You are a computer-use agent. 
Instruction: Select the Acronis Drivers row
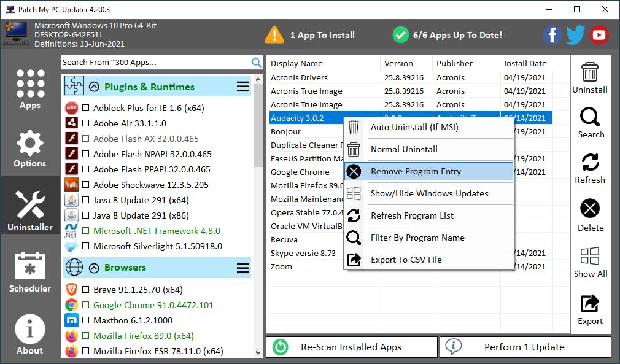(411, 77)
